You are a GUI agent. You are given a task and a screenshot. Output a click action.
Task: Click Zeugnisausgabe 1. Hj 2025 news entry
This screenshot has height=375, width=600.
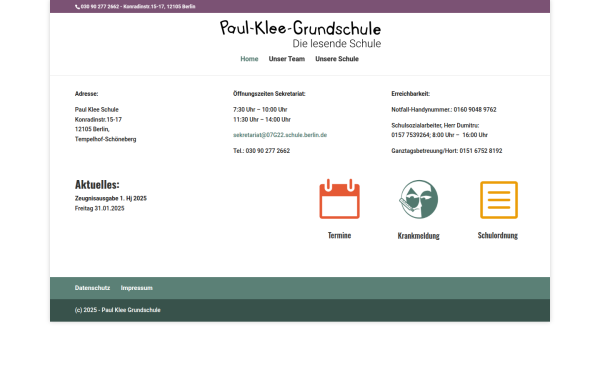[x=111, y=198]
